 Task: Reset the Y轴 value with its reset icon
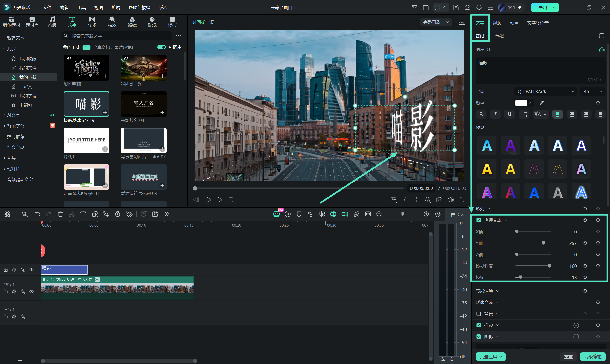(x=585, y=243)
